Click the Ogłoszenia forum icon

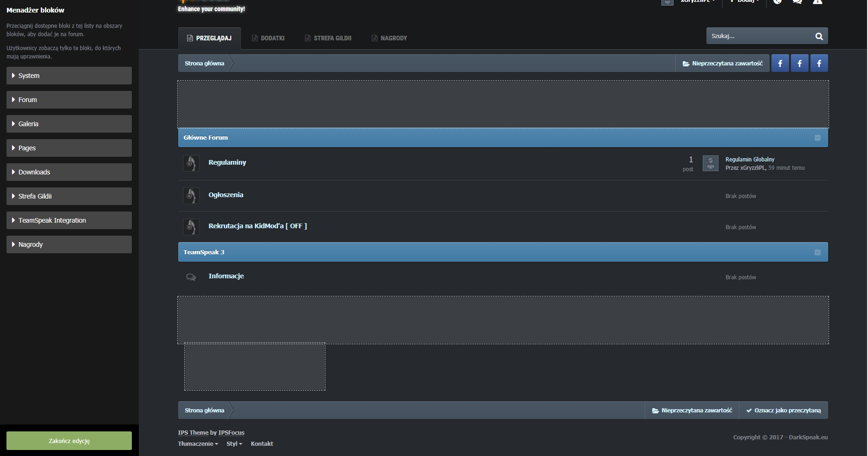[191, 196]
